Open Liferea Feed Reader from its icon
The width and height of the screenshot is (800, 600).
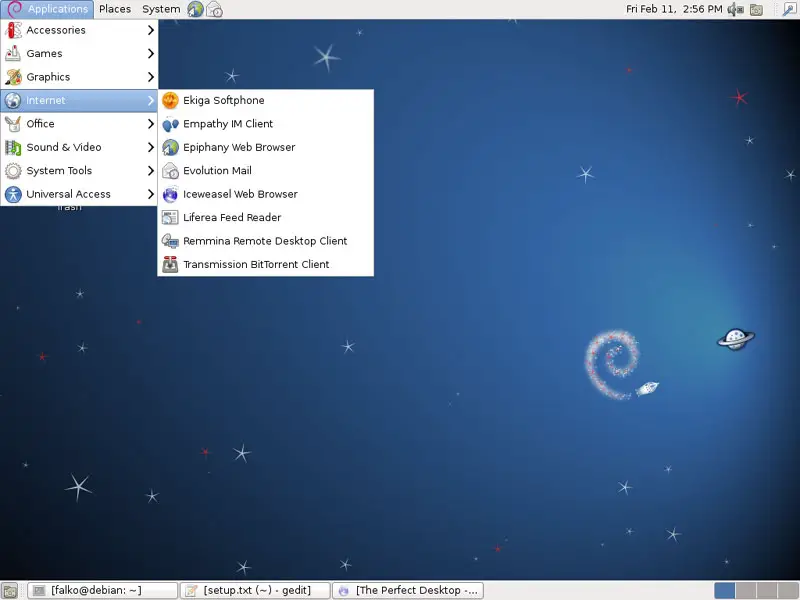pyautogui.click(x=170, y=217)
